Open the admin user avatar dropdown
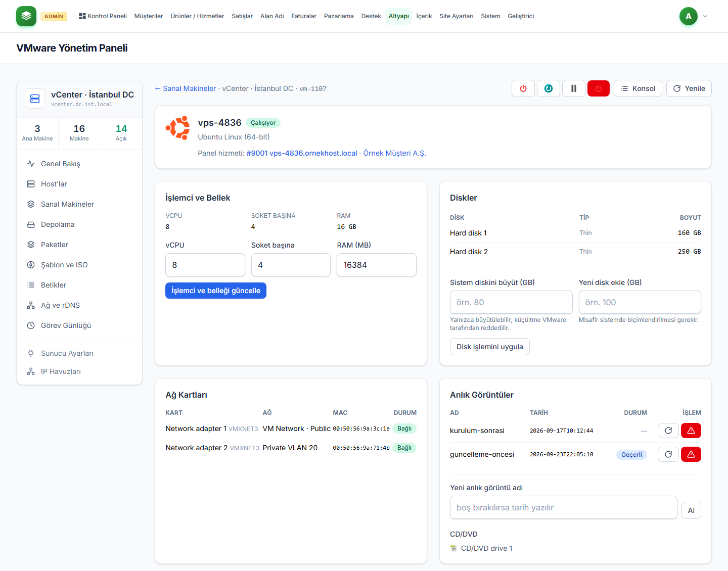 693,16
